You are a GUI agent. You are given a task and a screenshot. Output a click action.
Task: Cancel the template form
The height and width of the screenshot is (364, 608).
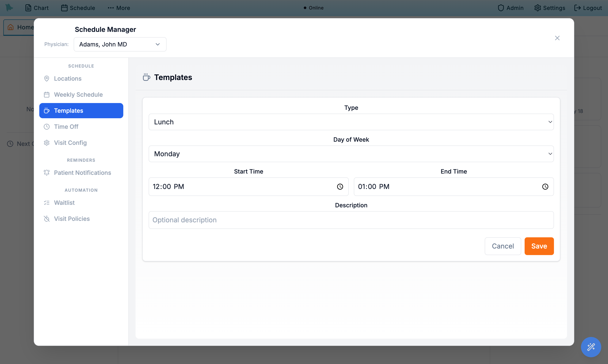point(503,246)
